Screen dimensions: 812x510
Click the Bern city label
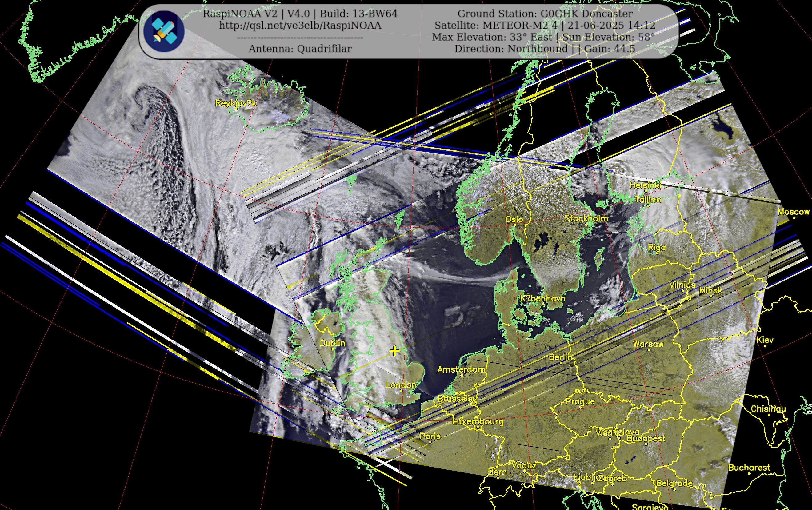pyautogui.click(x=497, y=472)
